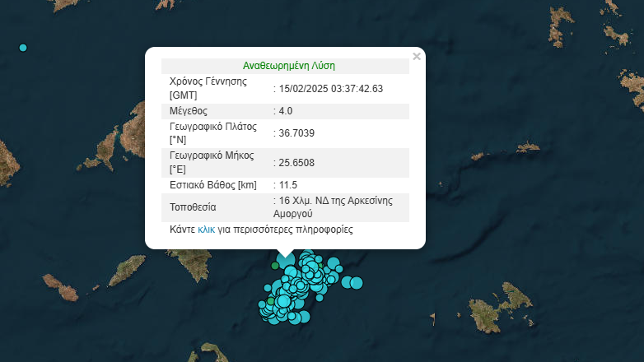
Task: Click the green marker at cluster's lower-left edge
Action: tap(270, 301)
